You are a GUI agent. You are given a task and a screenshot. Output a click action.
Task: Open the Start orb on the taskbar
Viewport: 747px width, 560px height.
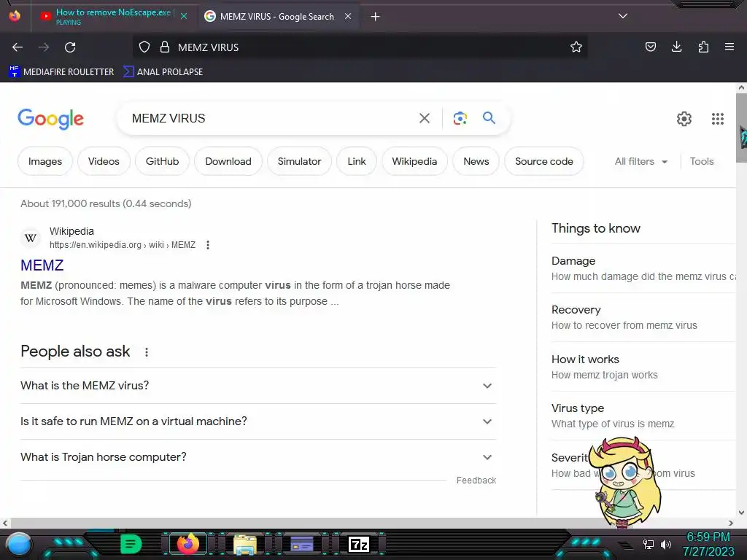pyautogui.click(x=18, y=544)
